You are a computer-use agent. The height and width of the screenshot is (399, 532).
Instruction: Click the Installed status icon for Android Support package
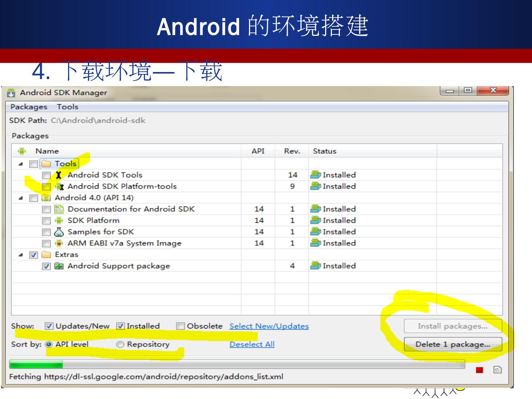(x=316, y=266)
